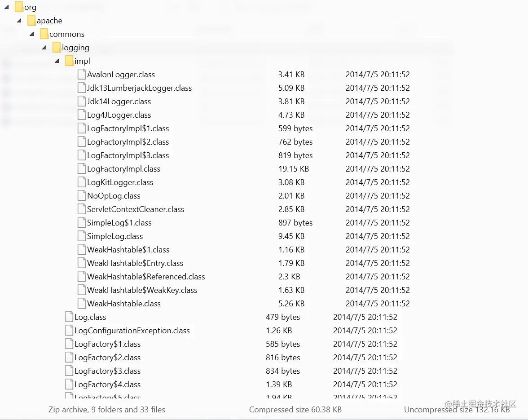This screenshot has height=420, width=528.
Task: Click the LogKitLogger.class file icon
Action: pyautogui.click(x=82, y=182)
